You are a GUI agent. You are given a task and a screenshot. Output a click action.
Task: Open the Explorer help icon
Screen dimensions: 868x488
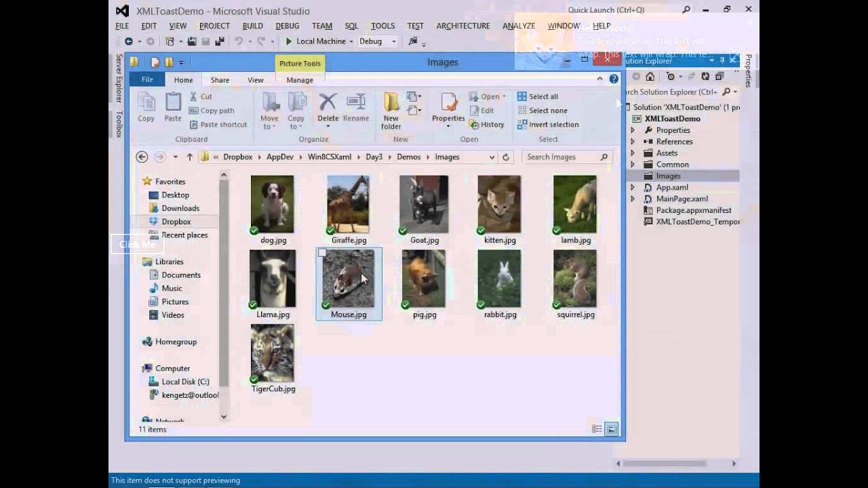(614, 79)
